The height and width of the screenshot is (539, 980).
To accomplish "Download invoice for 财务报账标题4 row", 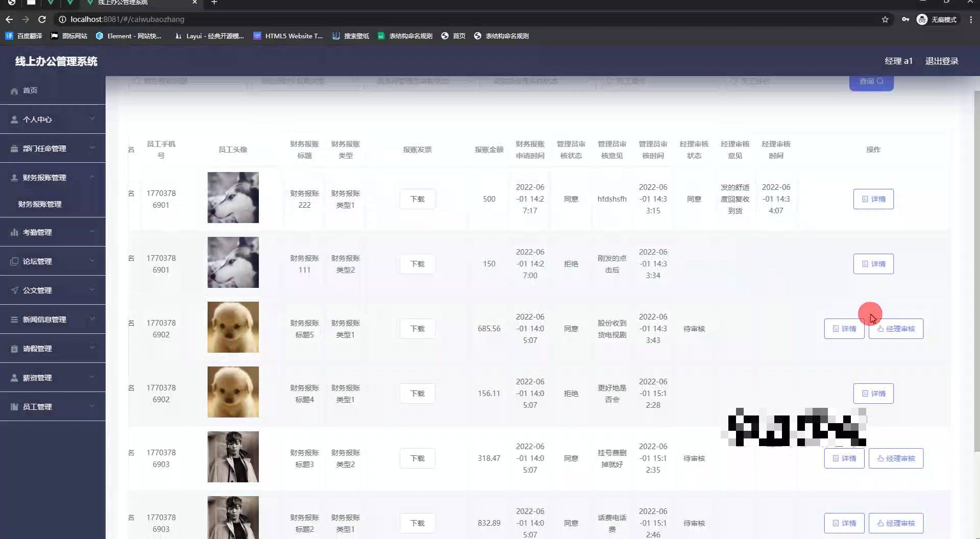I will (x=418, y=394).
